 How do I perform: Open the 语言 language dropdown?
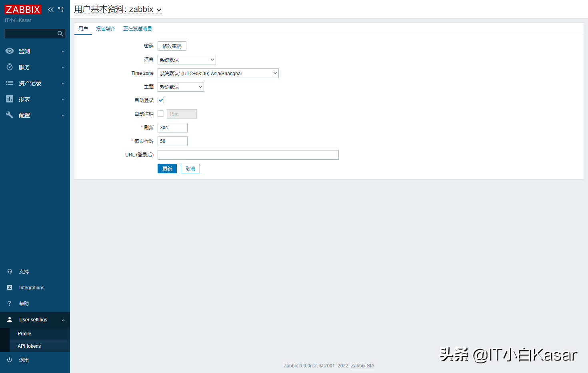pyautogui.click(x=186, y=60)
